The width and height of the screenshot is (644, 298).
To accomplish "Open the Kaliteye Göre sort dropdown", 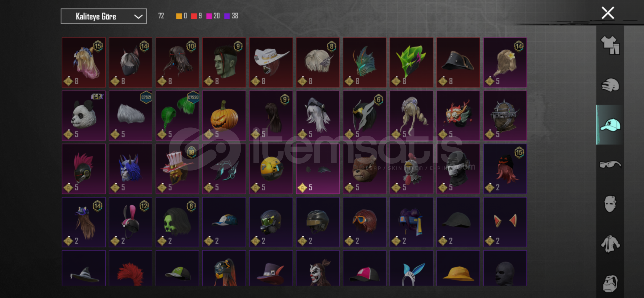I will tap(104, 16).
